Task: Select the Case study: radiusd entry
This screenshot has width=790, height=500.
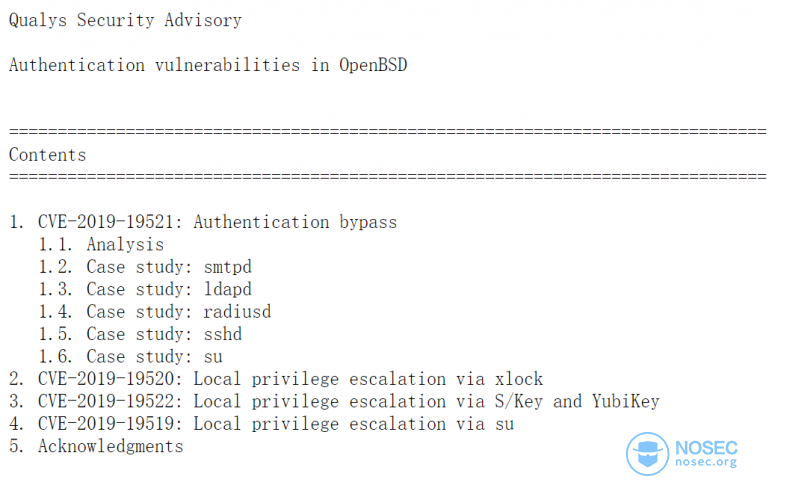Action: tap(155, 311)
